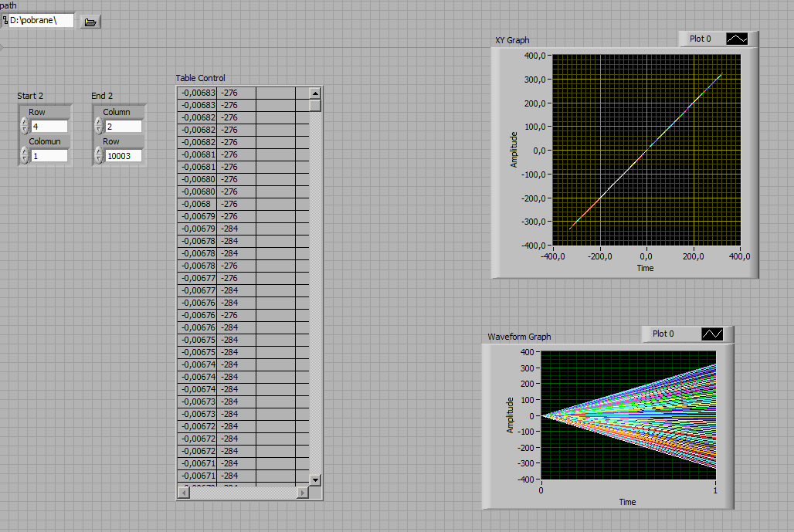Click Waveform Graph Plot 0 label
Viewport: 794px width, 532px height.
[x=663, y=334]
